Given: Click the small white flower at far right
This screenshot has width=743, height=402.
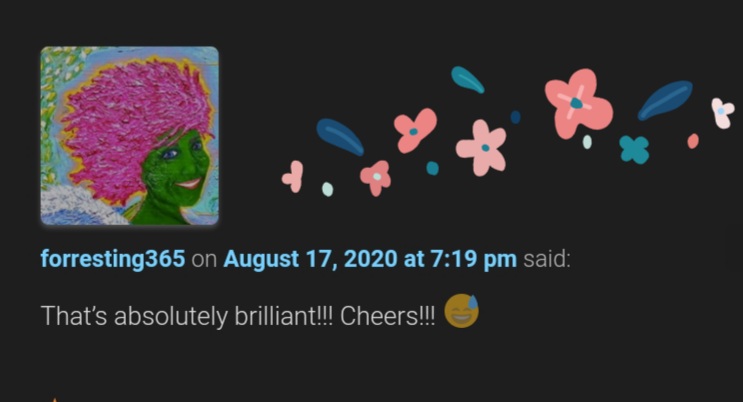Looking at the screenshot, I should click(723, 113).
